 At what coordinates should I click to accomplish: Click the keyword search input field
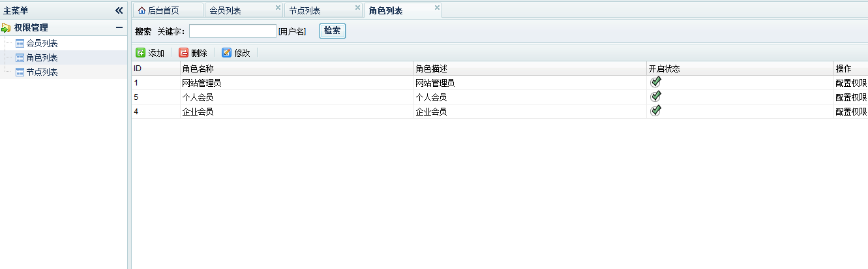pos(233,31)
